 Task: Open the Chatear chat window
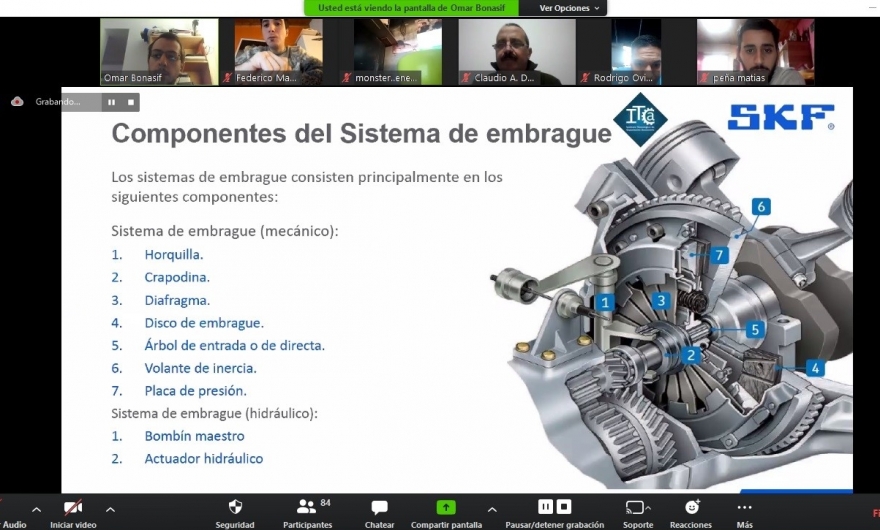coord(379,508)
